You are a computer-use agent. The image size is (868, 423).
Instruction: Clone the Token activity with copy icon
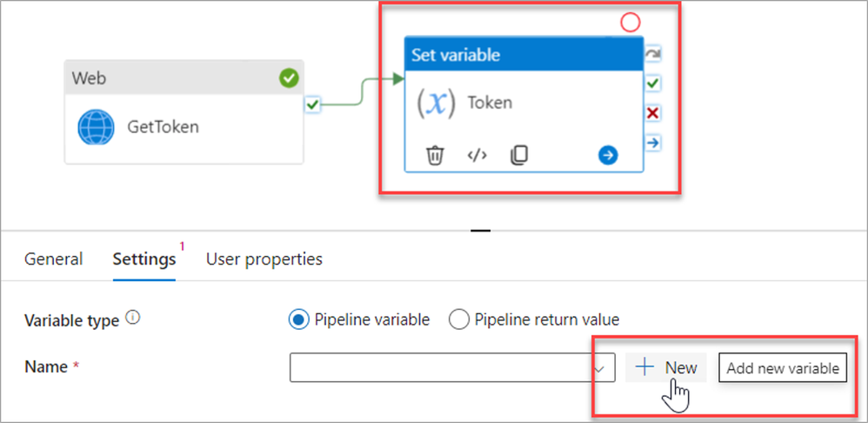click(518, 155)
